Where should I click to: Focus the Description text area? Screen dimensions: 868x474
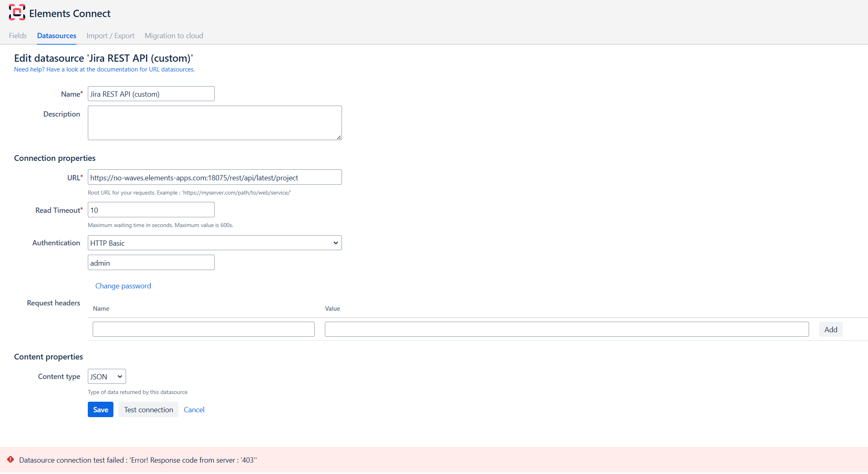coord(215,123)
